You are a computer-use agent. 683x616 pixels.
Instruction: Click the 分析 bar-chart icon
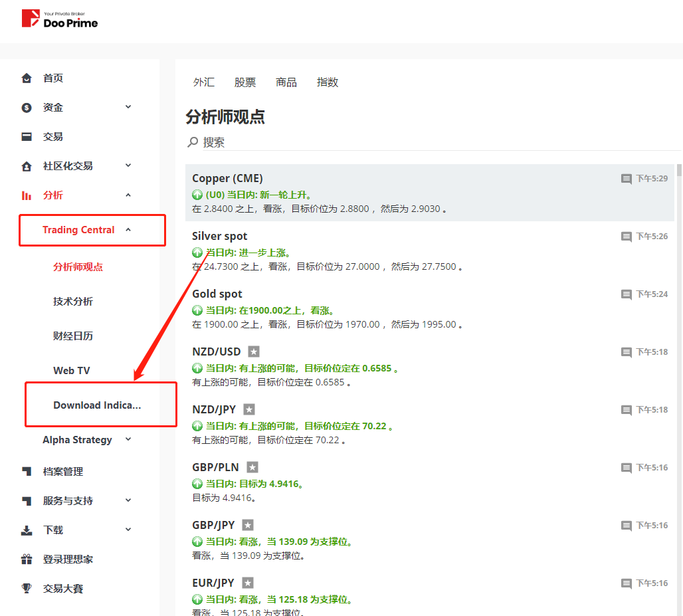[x=26, y=195]
